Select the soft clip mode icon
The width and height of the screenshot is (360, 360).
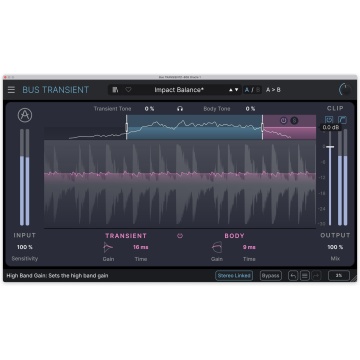(329, 120)
